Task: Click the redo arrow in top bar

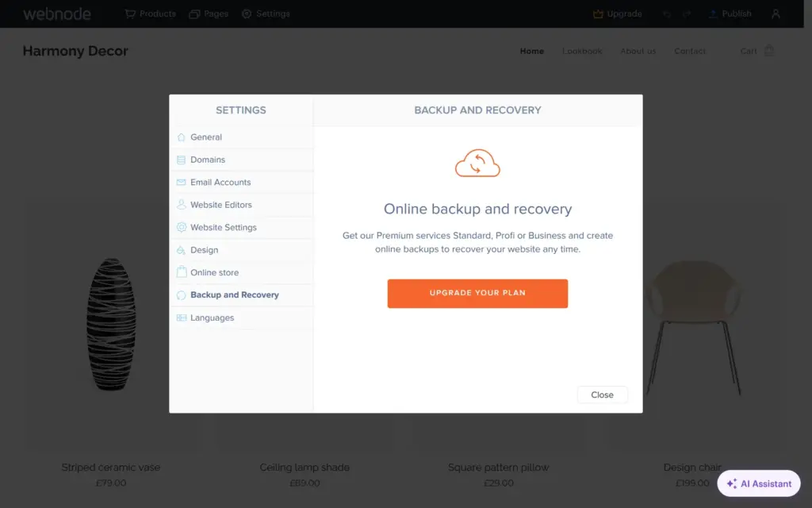Action: (x=687, y=14)
